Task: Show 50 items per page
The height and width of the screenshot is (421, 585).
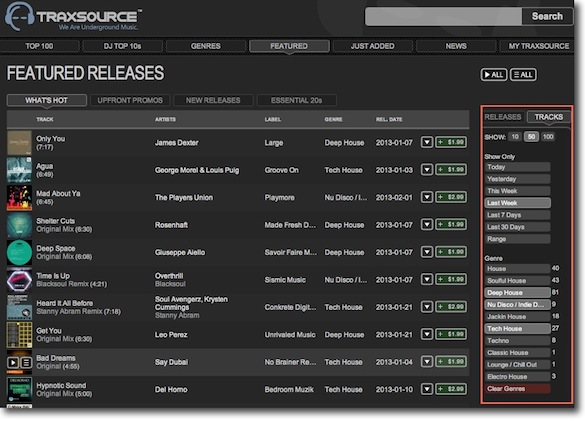Action: click(531, 137)
